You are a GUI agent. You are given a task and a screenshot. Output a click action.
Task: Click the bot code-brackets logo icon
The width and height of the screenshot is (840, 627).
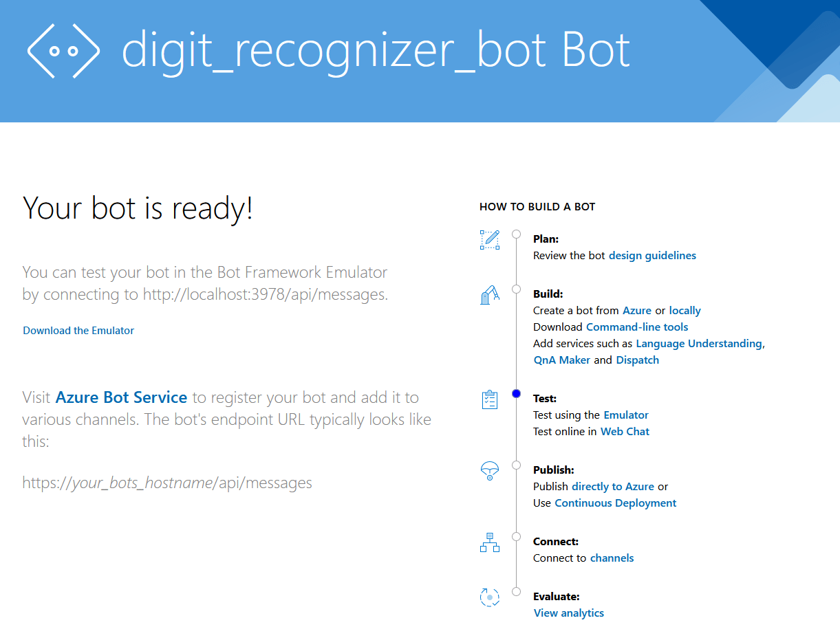pyautogui.click(x=63, y=51)
